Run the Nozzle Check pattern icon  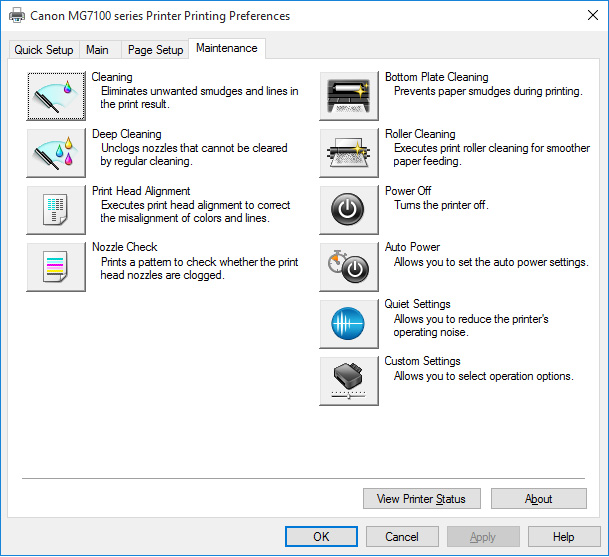click(56, 266)
